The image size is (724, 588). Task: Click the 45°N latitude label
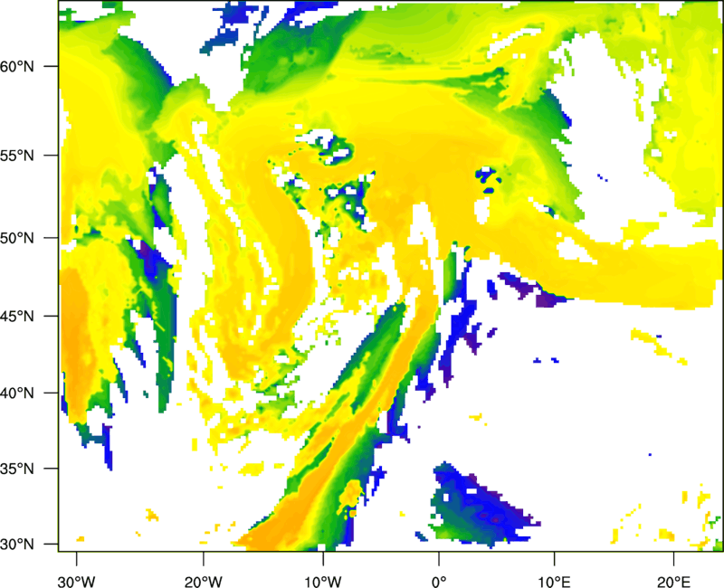[x=17, y=316]
